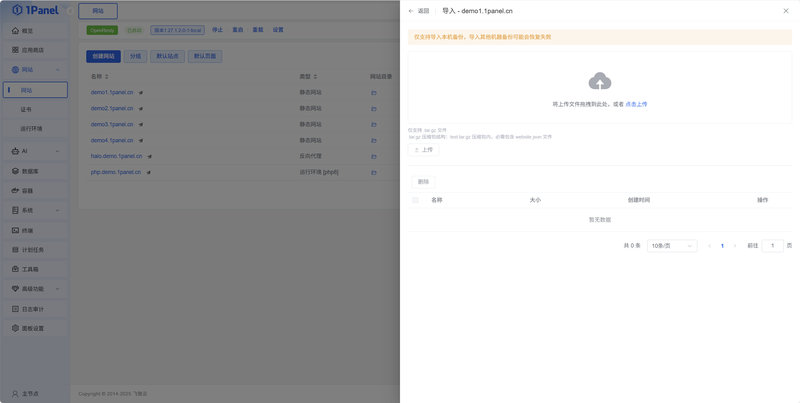The image size is (800, 403).
Task: Click the 点击上传 upload link
Action: coord(636,104)
